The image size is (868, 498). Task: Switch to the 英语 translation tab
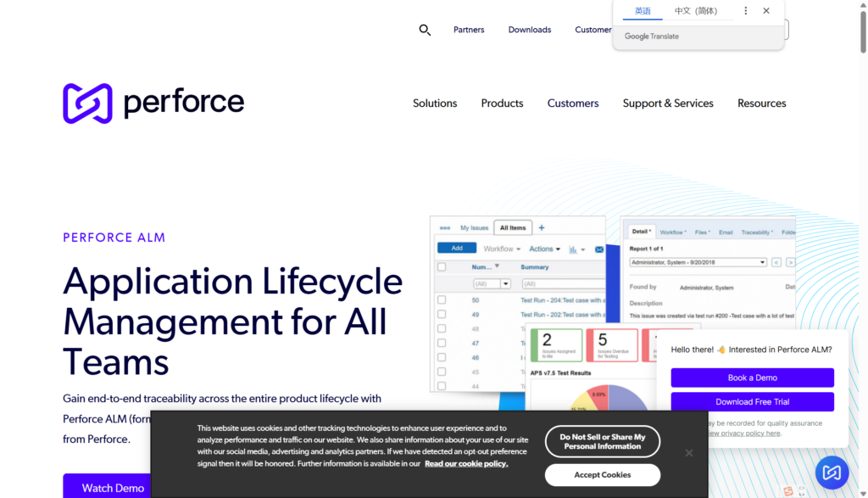coord(643,11)
